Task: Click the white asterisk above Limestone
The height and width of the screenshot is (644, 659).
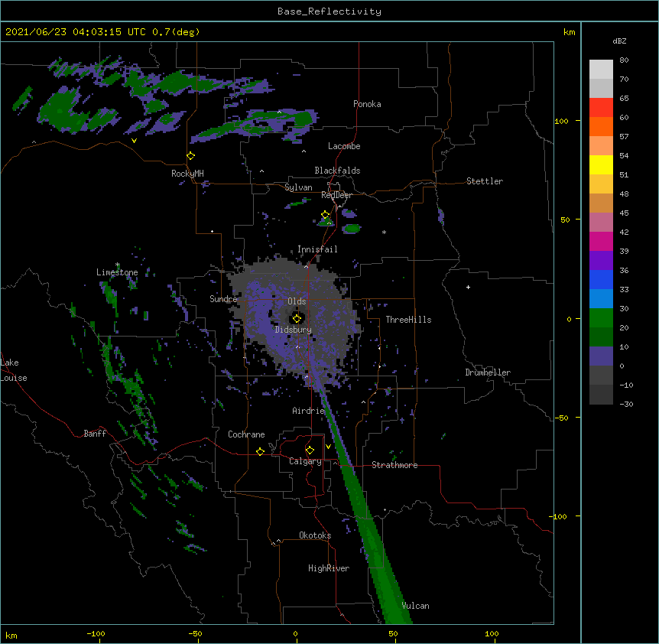Action: click(x=118, y=265)
